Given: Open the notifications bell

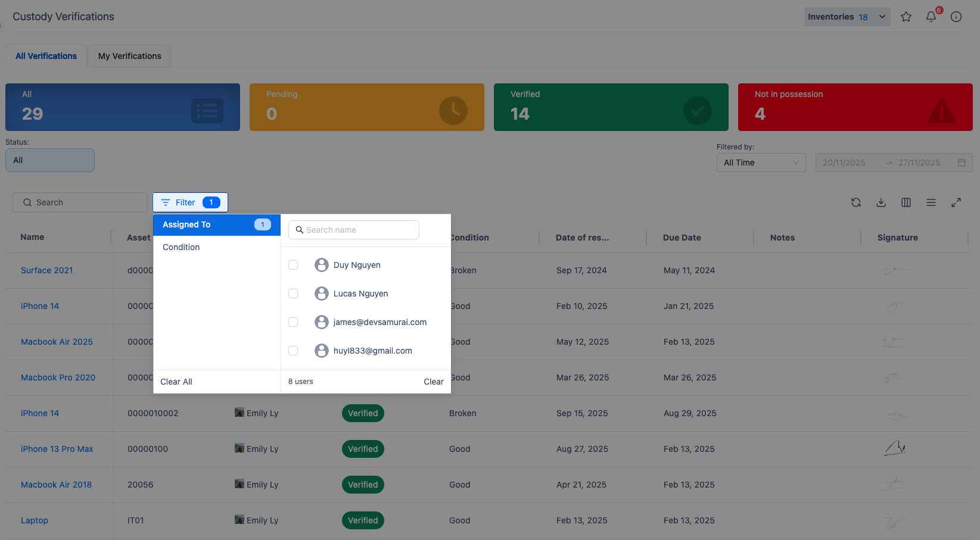Looking at the screenshot, I should coord(931,17).
